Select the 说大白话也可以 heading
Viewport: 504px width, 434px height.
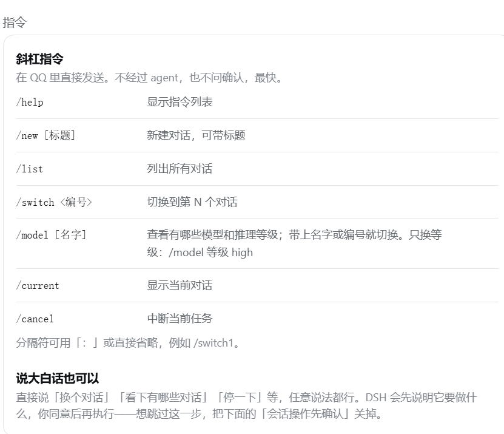click(58, 378)
